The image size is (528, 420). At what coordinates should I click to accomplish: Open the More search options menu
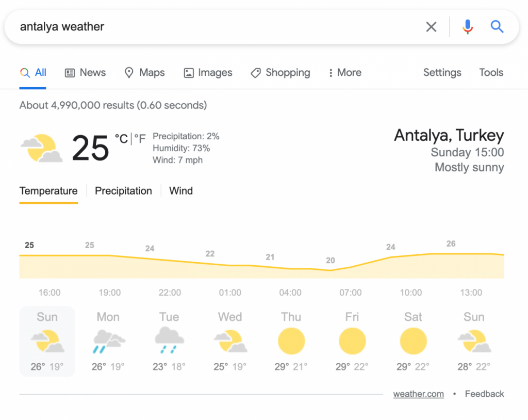pyautogui.click(x=345, y=72)
